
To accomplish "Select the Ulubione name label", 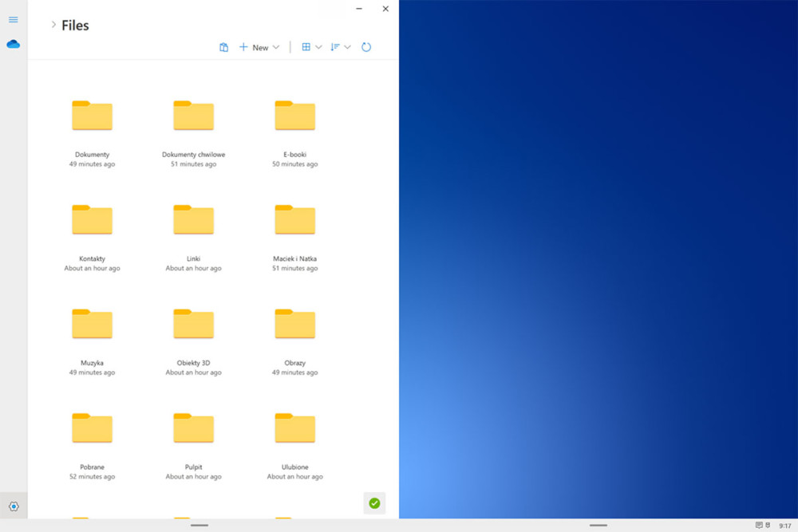I will [294, 467].
